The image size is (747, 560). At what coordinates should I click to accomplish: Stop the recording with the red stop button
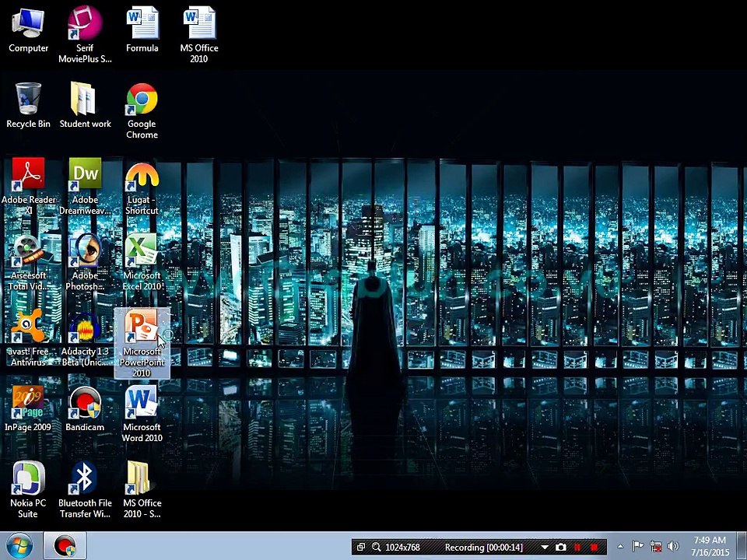click(594, 547)
